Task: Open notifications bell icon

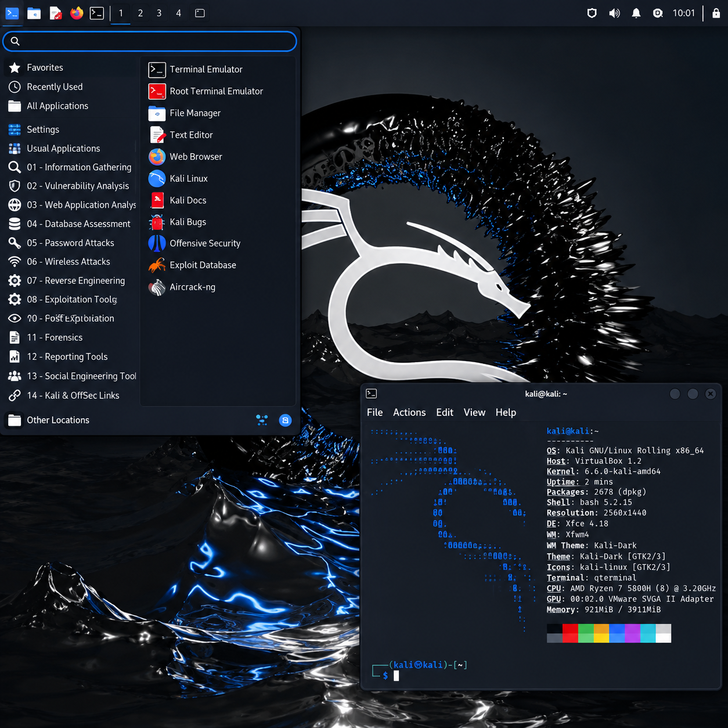Action: click(x=636, y=13)
